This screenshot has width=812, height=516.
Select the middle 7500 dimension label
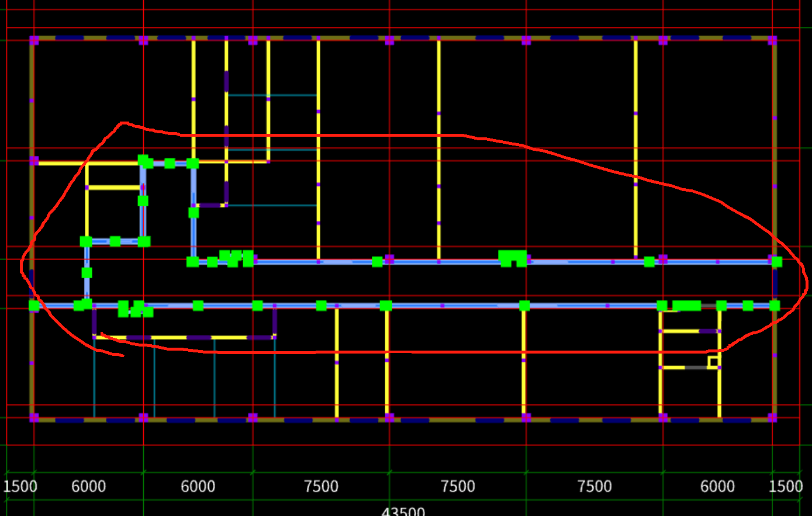pos(458,486)
